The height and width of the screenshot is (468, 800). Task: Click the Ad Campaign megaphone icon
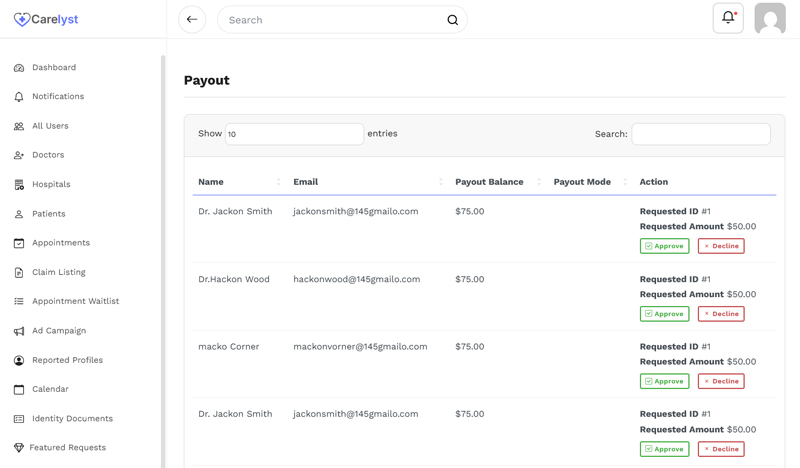(x=19, y=331)
